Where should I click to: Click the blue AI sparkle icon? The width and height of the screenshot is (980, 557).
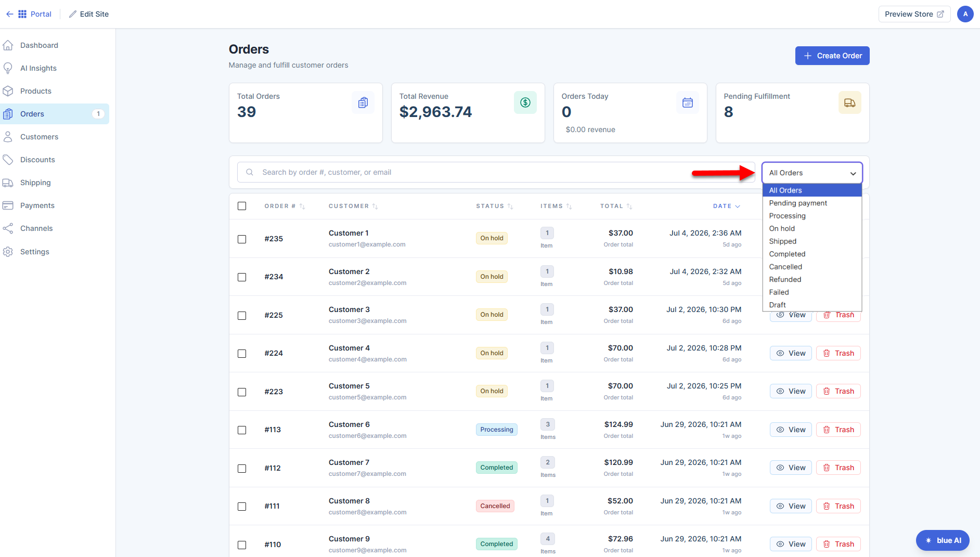929,540
